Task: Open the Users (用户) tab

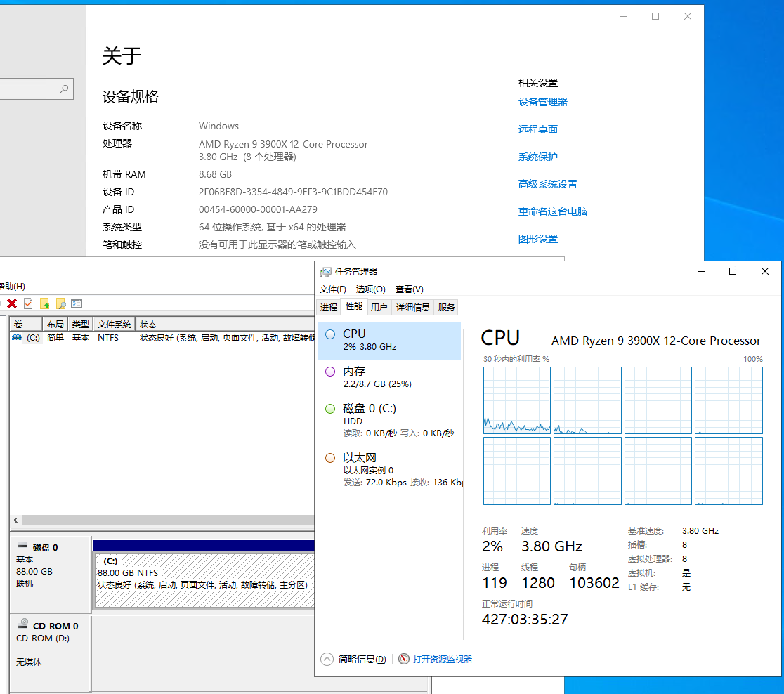Action: point(379,307)
